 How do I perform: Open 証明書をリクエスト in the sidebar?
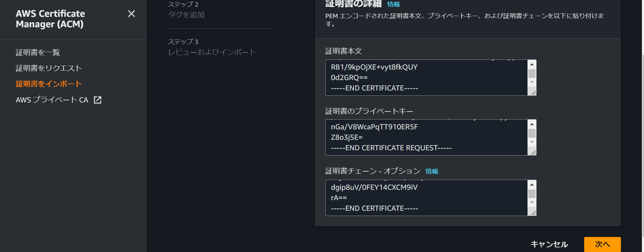point(49,68)
